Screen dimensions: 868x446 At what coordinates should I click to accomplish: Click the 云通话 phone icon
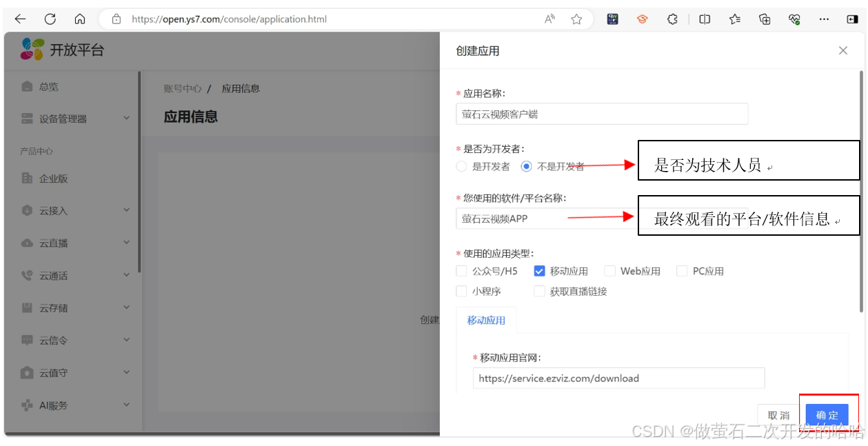[x=27, y=276]
